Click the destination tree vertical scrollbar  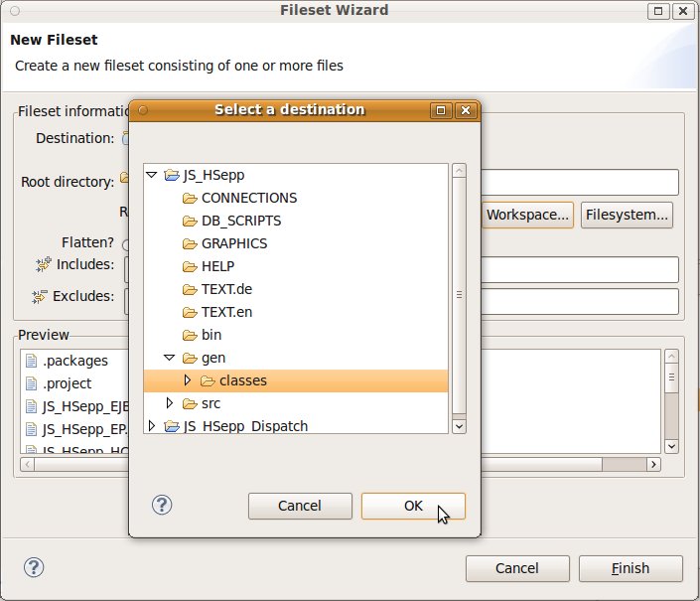[459, 296]
